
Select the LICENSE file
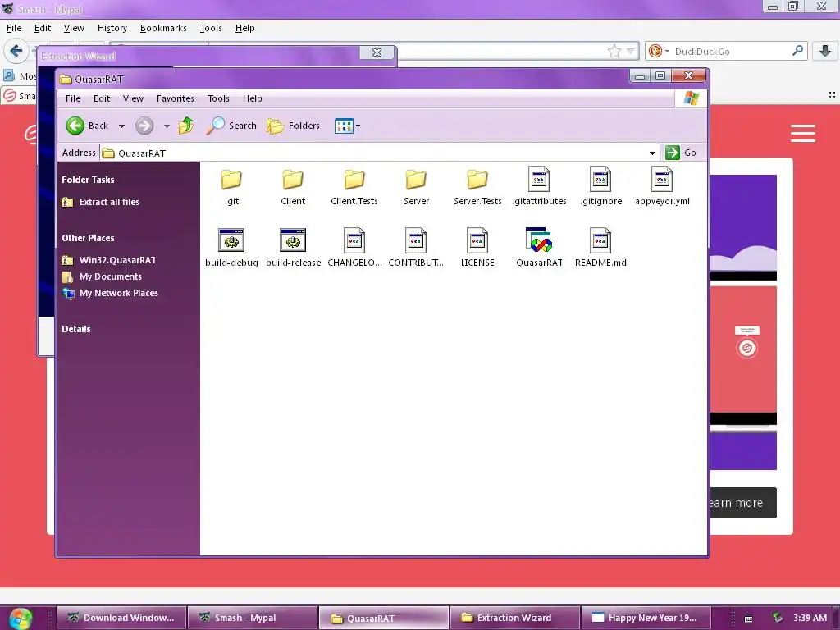(x=477, y=248)
